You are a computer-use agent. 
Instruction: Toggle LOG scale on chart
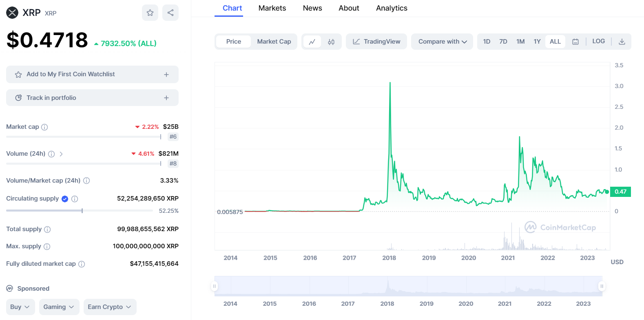(x=598, y=41)
